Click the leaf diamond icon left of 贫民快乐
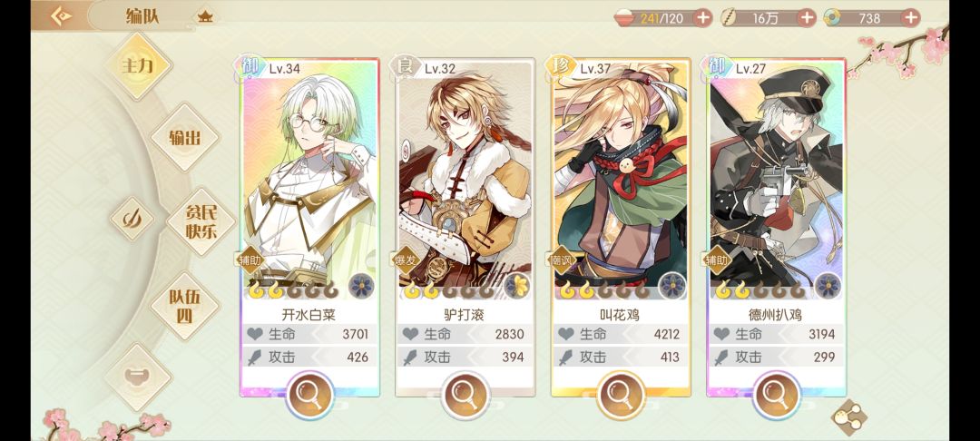The image size is (980, 441). coord(132,220)
